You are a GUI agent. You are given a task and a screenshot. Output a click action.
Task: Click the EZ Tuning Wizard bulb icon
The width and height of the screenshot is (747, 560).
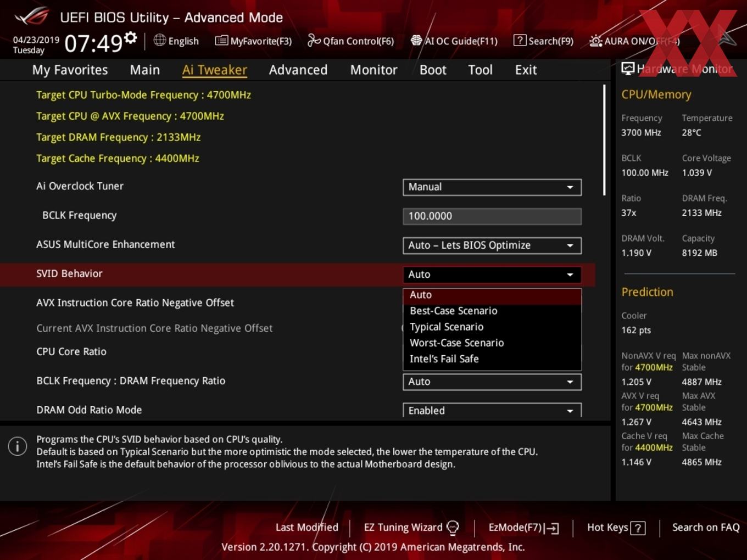click(x=453, y=528)
